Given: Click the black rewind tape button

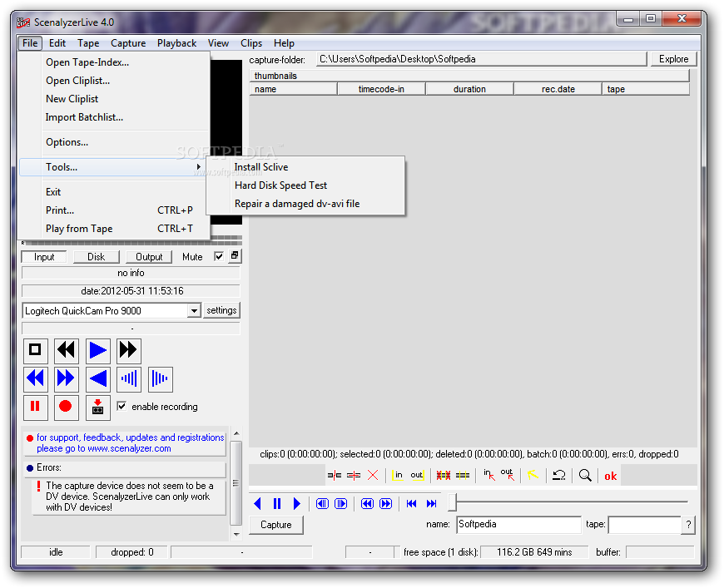Looking at the screenshot, I should (x=66, y=350).
